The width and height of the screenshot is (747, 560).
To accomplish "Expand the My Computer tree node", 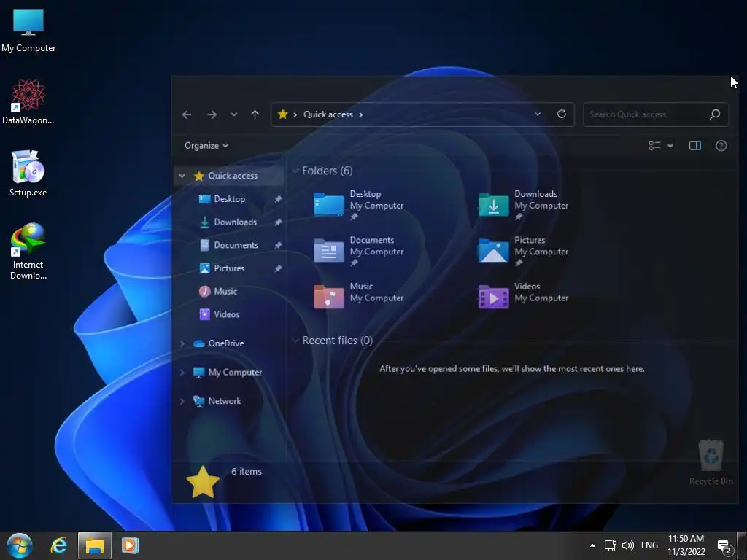I will click(182, 373).
